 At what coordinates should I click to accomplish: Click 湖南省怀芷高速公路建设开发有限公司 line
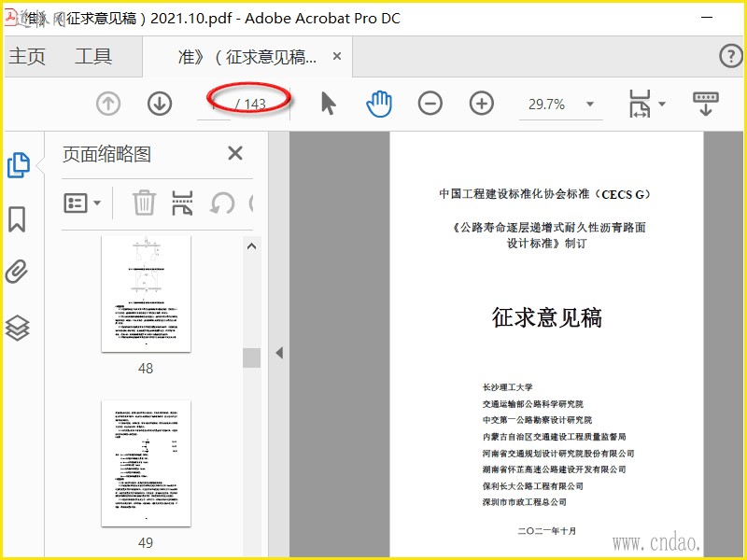click(554, 469)
